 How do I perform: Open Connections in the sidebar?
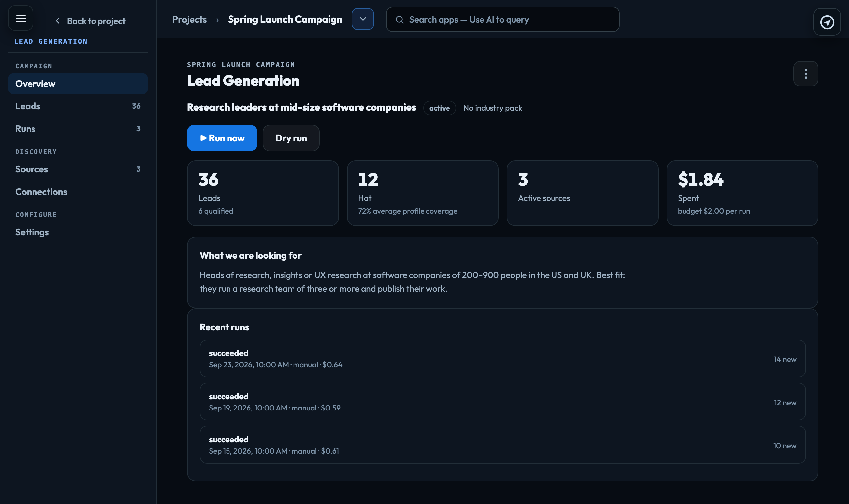[x=78, y=192]
